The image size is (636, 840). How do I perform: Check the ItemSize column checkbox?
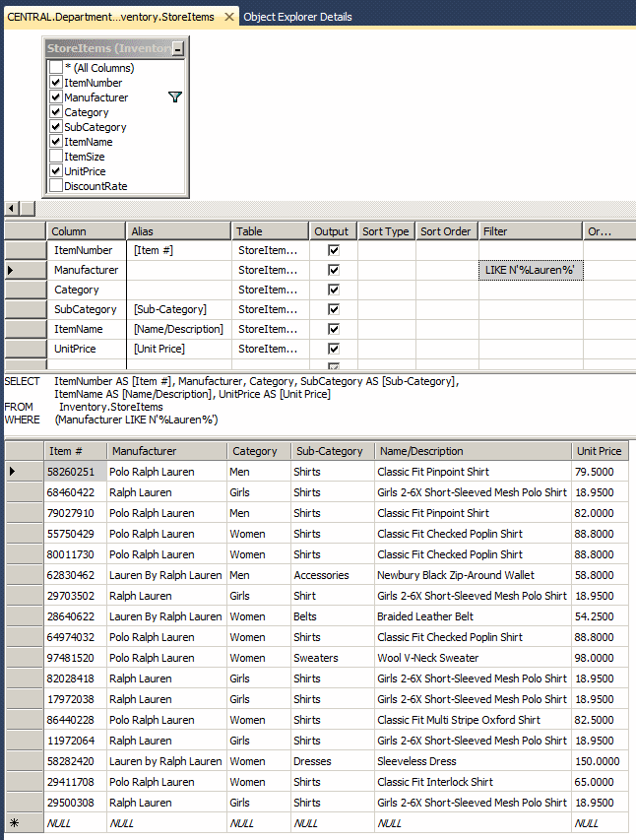(x=56, y=157)
